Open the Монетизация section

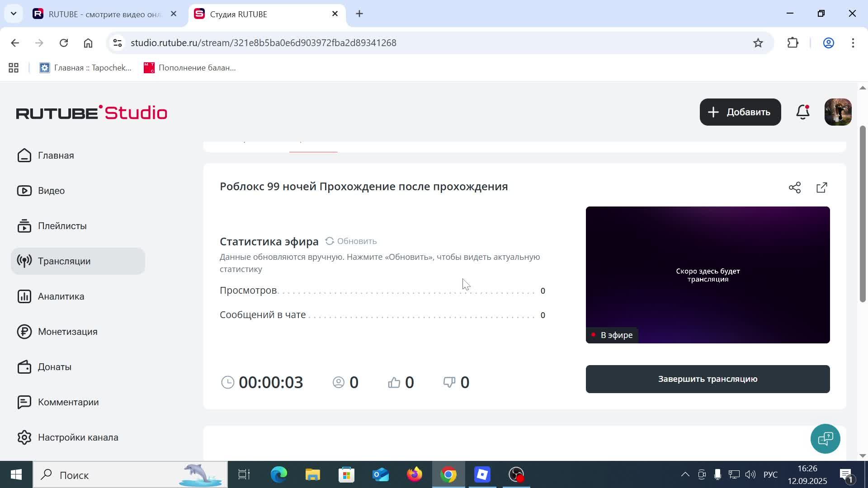click(67, 331)
